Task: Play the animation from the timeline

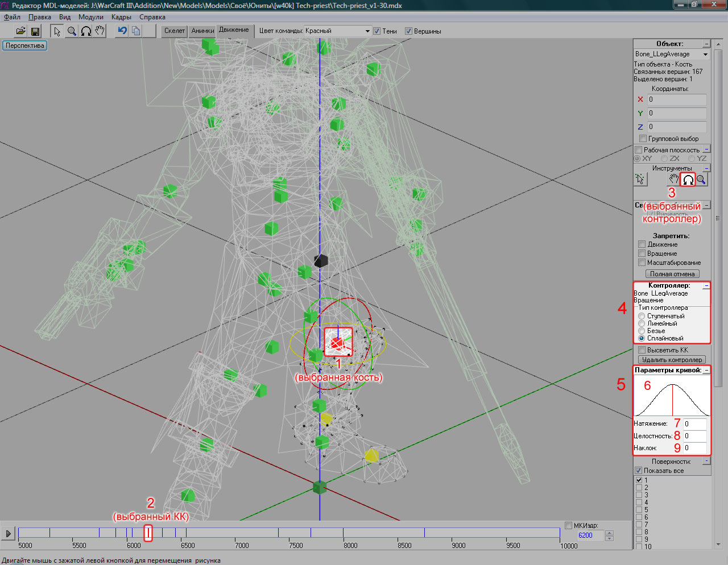Action: (x=8, y=533)
